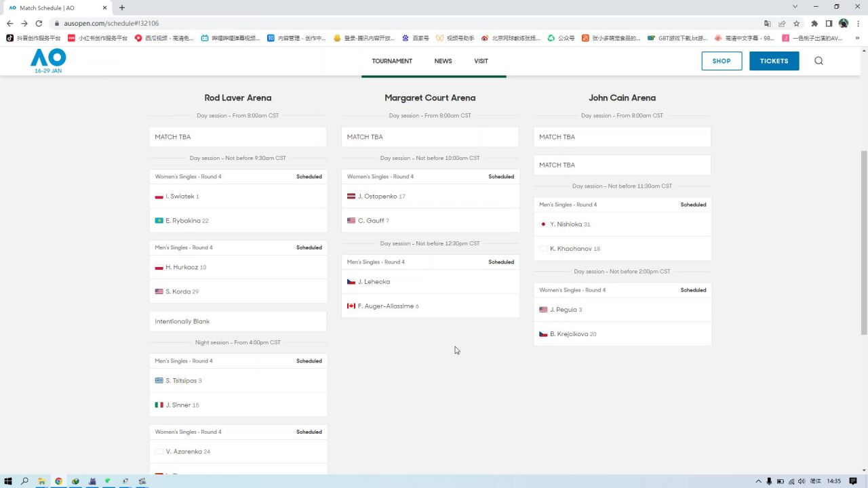The image size is (868, 488).
Task: Click the input language indicator in the tray
Action: 815,481
